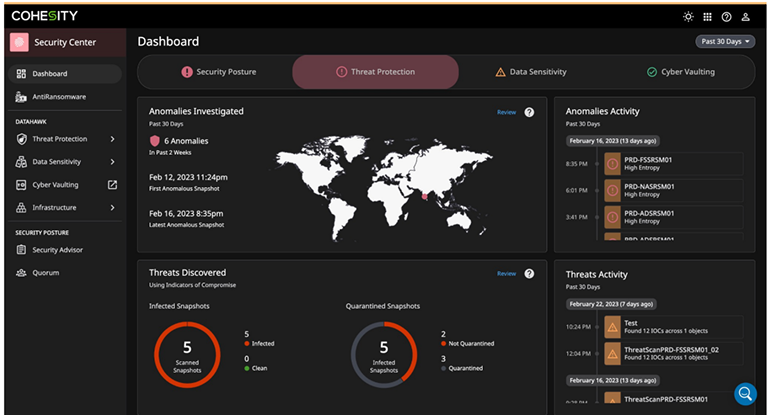Viewport: 770px width, 415px height.
Task: Toggle the light/dark theme sun icon
Action: (688, 17)
